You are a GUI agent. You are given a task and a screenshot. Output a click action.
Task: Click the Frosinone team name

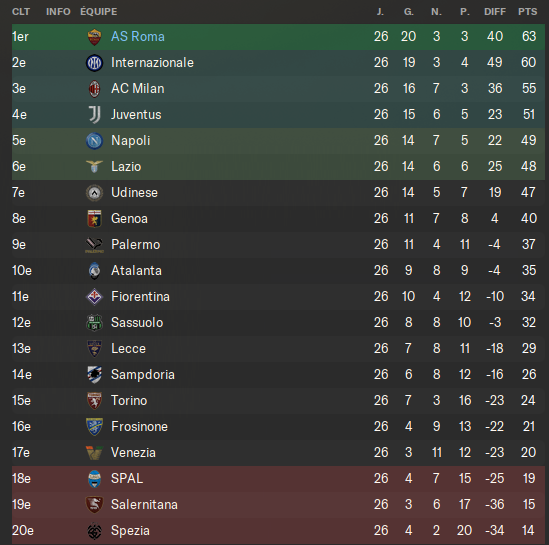139,427
